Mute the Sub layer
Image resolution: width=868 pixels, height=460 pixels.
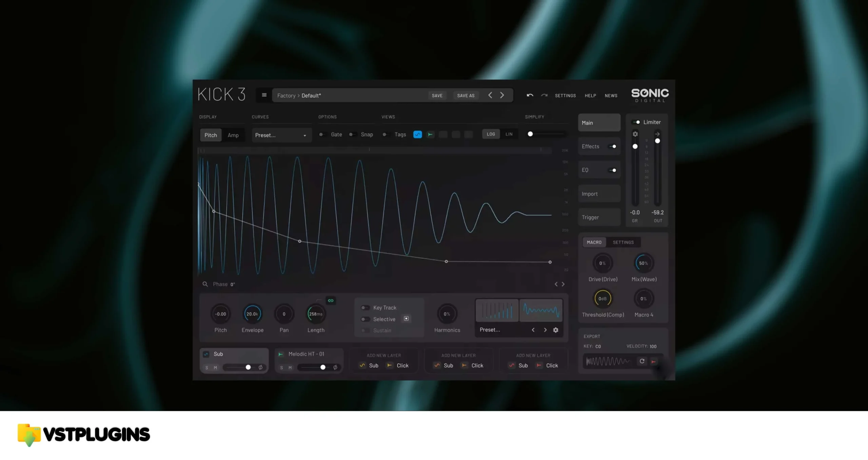pos(215,367)
